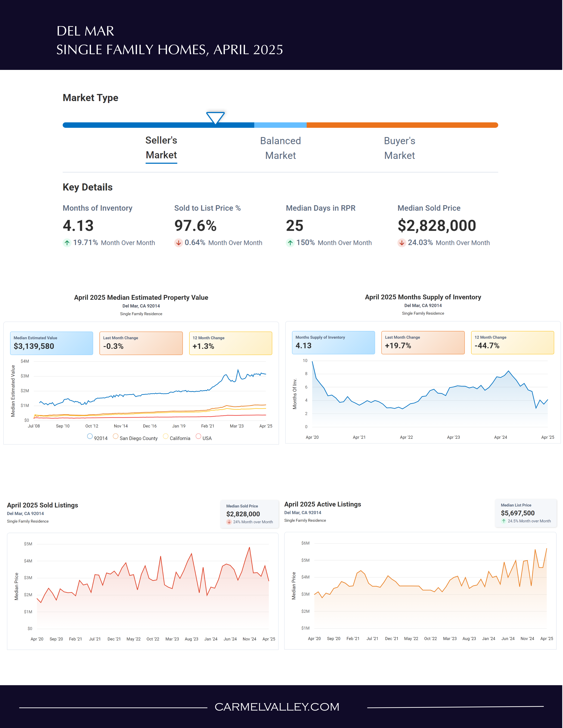Toggle the 92014 legend circle
This screenshot has height=728, width=563.
90,436
